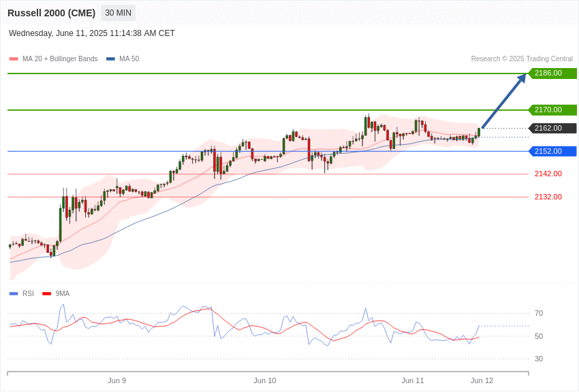Select the 2170.00 resistance price tag

553,110
